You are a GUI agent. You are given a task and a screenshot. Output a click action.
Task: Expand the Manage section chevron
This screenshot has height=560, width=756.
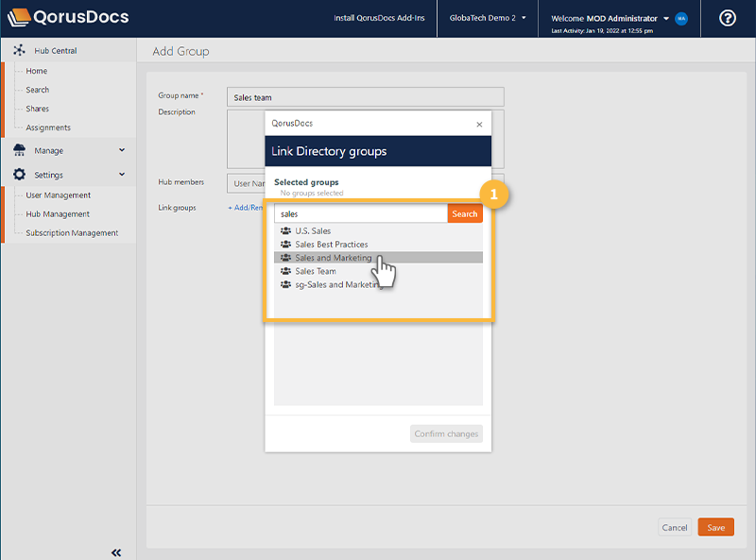point(122,150)
